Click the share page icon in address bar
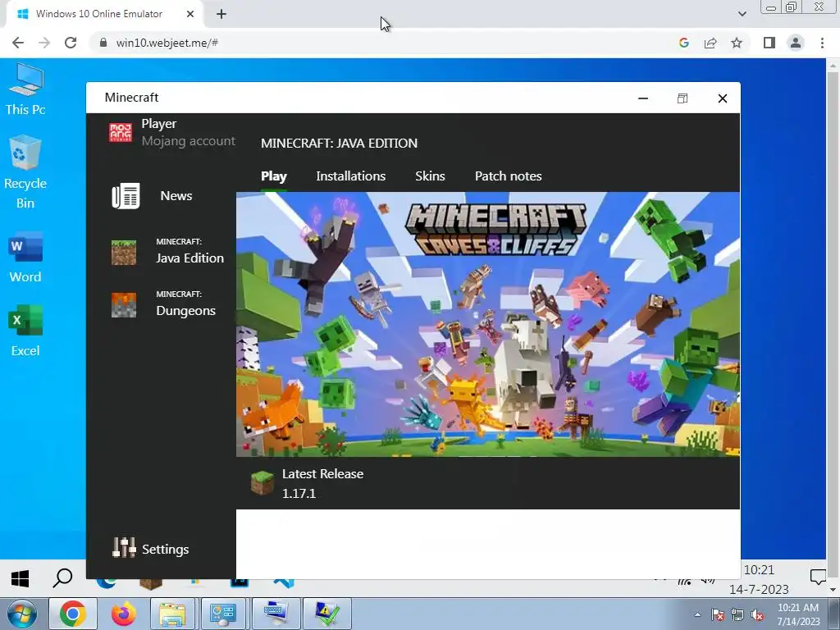840x630 pixels. pyautogui.click(x=710, y=43)
